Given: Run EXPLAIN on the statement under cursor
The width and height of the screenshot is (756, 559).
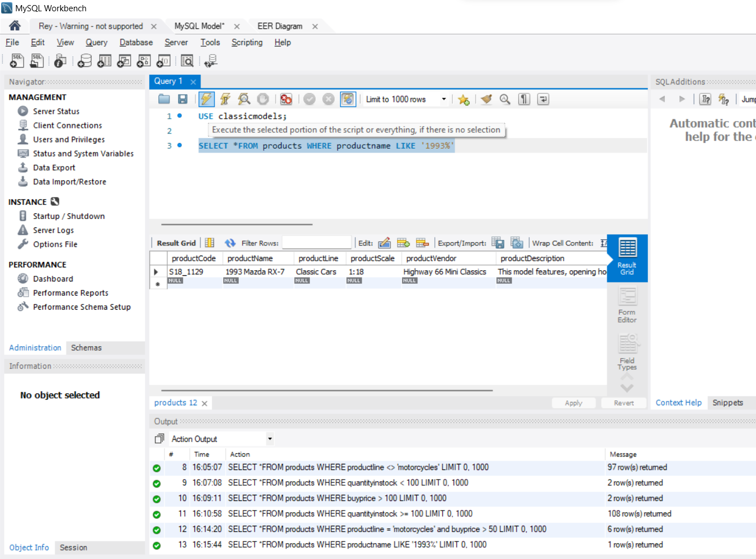Looking at the screenshot, I should [x=244, y=99].
